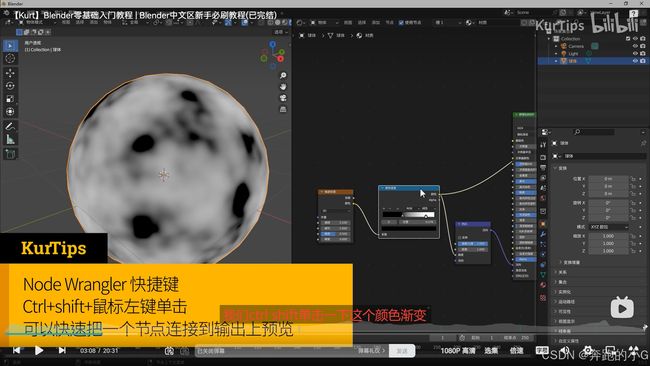Screen dimensions: 650x366
Task: Change quality via 1080P 高清
Action: (458, 351)
